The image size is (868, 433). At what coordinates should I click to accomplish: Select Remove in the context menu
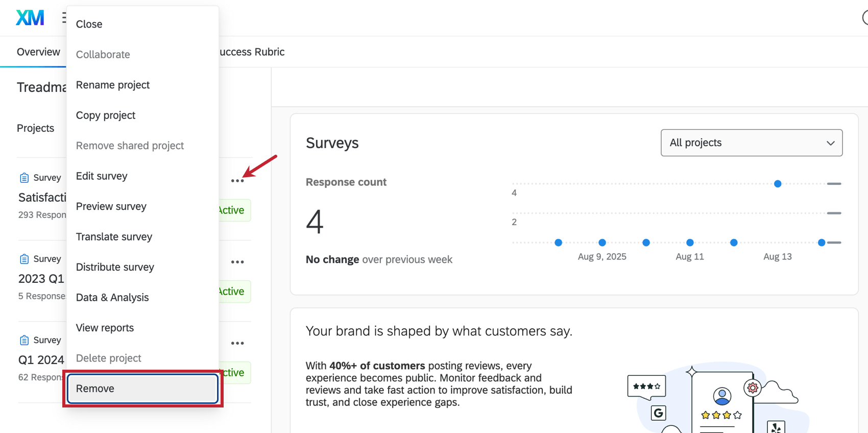(x=142, y=389)
